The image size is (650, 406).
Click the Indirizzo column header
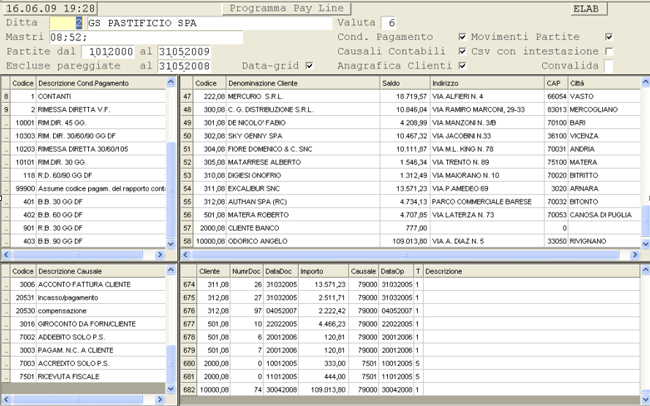[488, 83]
